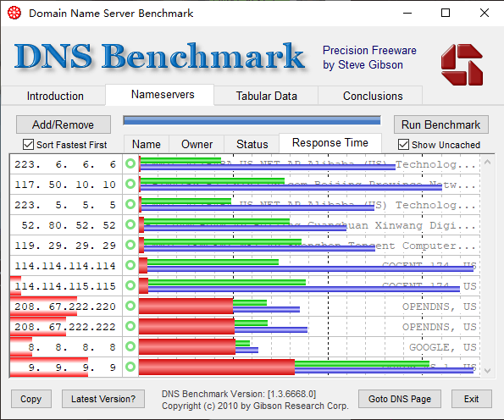Click green status circle for 9.9.9.9
This screenshot has width=504, height=420.
[x=130, y=367]
